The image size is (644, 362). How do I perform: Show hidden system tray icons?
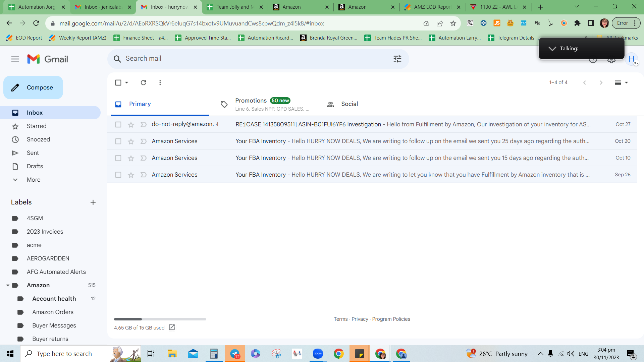point(540,354)
